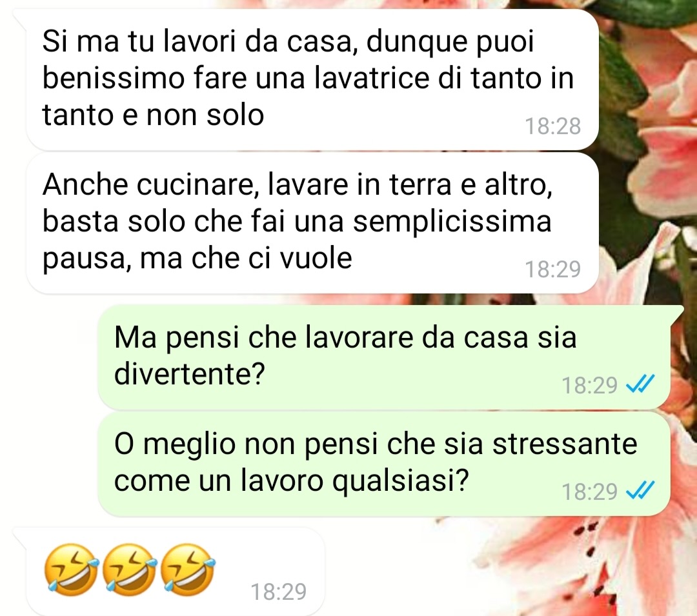Select the 'Ma pensi che lavorare da casa' message

[x=384, y=357]
